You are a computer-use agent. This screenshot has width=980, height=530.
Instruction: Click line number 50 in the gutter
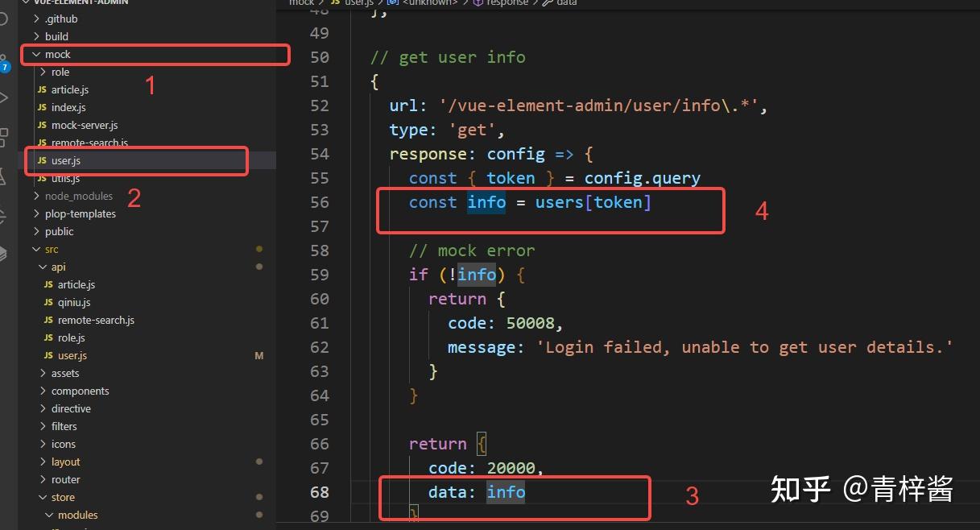pos(320,57)
